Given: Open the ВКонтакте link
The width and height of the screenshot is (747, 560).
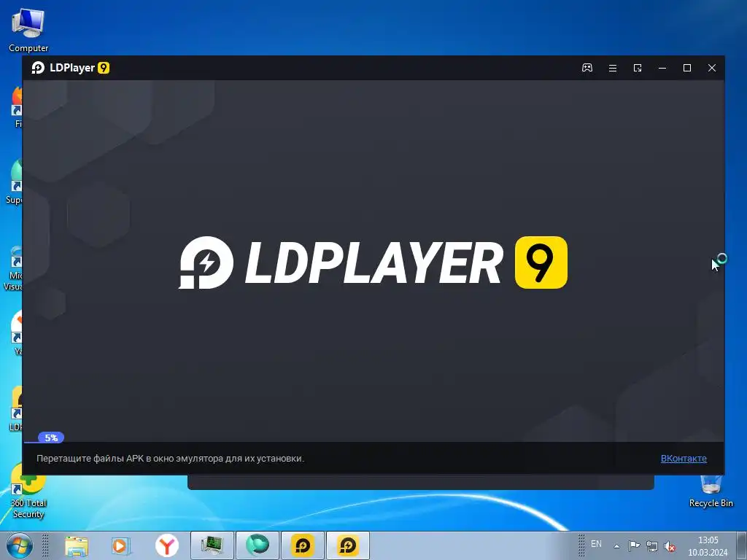Looking at the screenshot, I should coord(683,459).
